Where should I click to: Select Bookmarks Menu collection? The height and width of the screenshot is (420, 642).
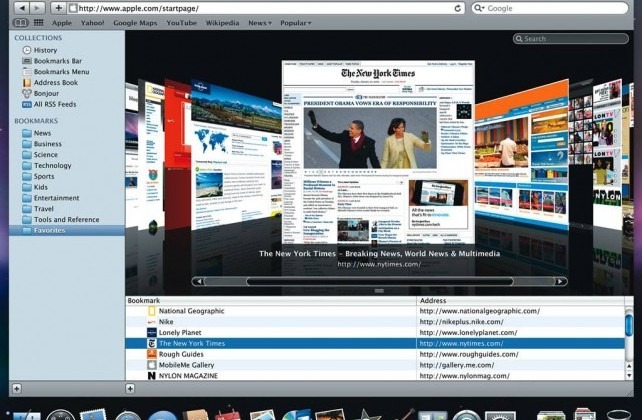[x=61, y=72]
